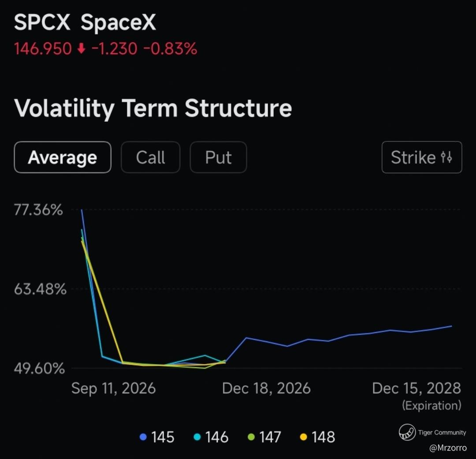Switch to the Call tab
Image resolution: width=476 pixels, height=459 pixels.
151,157
